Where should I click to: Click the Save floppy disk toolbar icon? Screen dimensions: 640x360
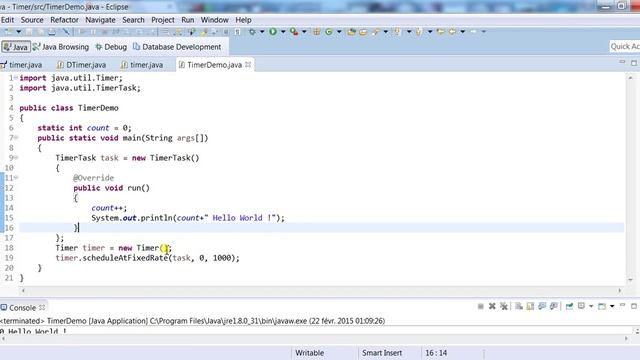29,31
